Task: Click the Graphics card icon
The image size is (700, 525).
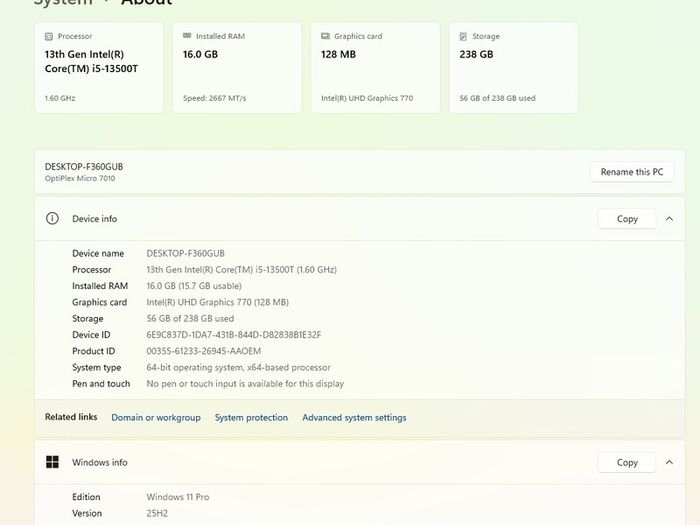Action: pyautogui.click(x=325, y=36)
